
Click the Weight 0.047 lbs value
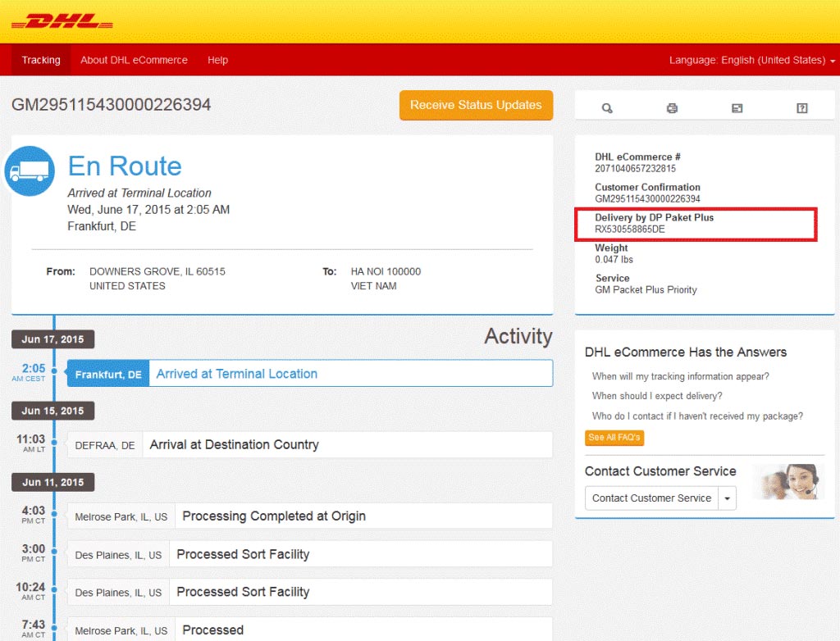point(614,260)
